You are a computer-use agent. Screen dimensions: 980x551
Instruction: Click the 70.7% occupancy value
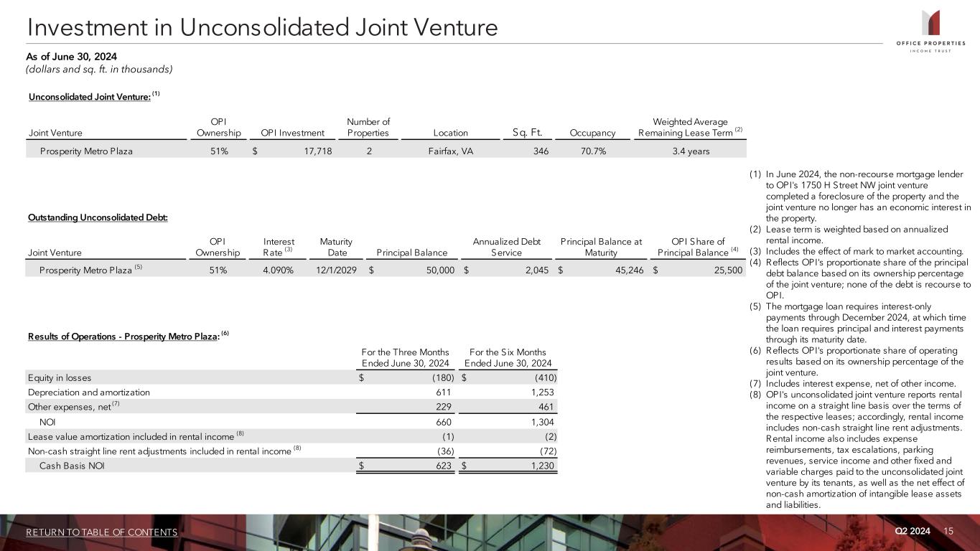[x=592, y=151]
